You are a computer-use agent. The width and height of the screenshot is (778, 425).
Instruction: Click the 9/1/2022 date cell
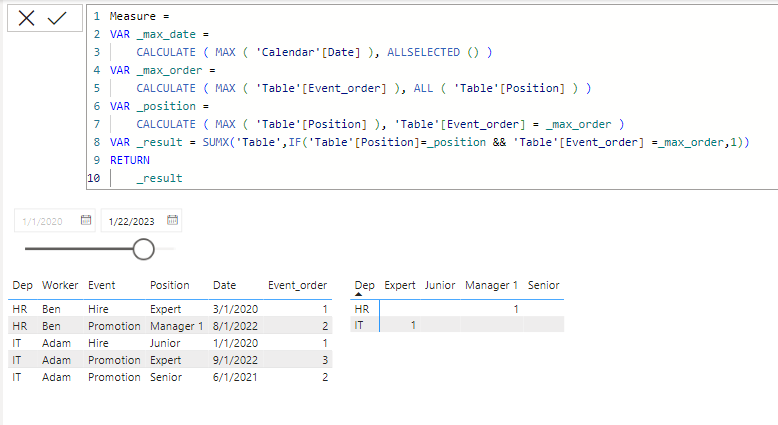tap(235, 360)
